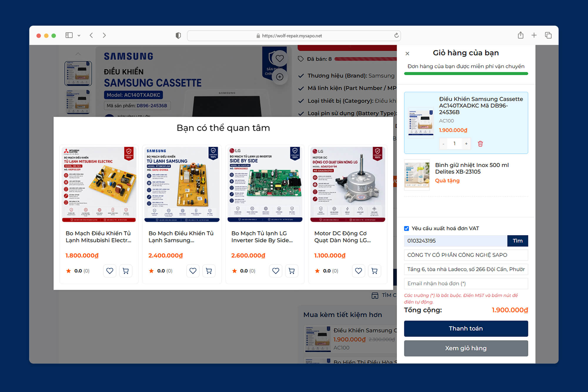This screenshot has width=588, height=392.
Task: Add LG Inverter Side By Side board to cart
Action: click(292, 271)
